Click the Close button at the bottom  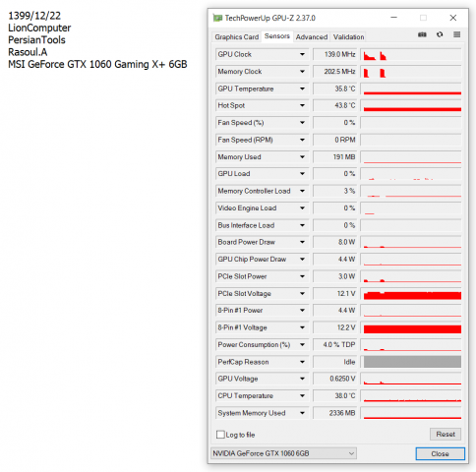click(x=440, y=453)
